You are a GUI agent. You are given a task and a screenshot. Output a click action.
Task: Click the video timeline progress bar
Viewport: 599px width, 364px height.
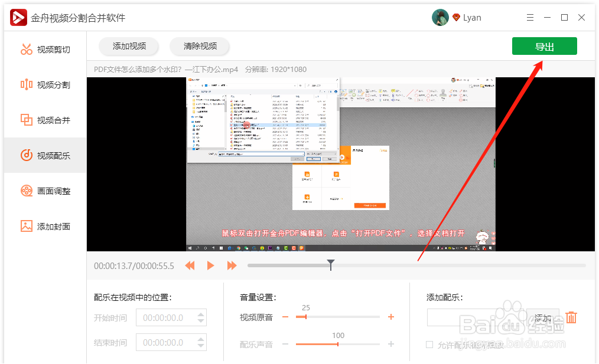[x=416, y=265]
